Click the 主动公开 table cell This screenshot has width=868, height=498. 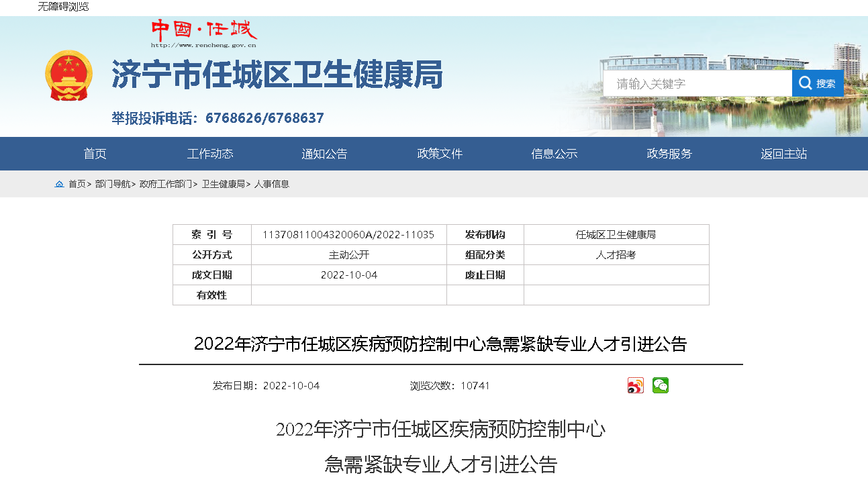349,255
